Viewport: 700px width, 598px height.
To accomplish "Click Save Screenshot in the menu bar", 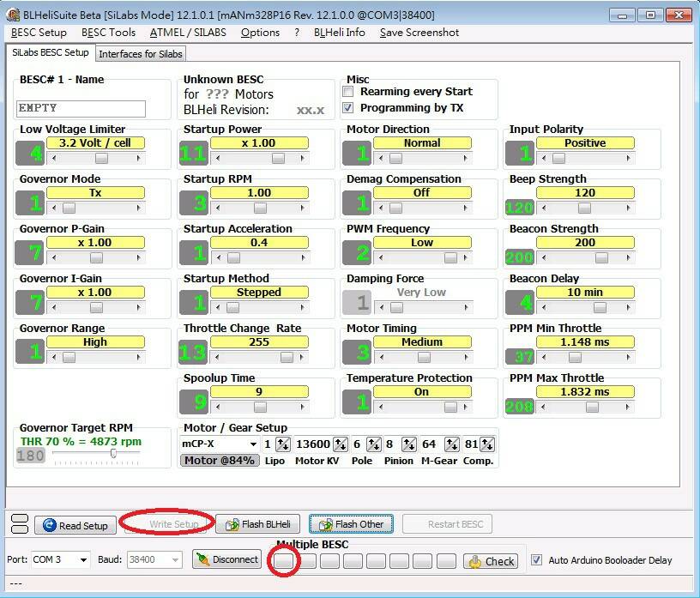I will click(419, 33).
